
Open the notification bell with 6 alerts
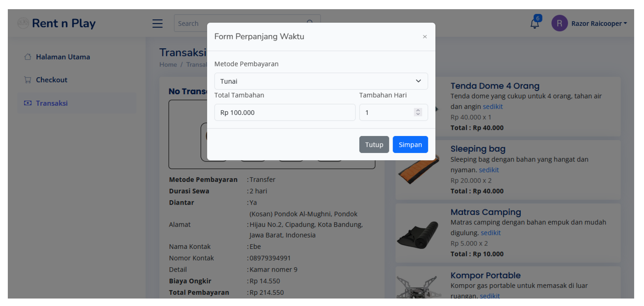click(534, 23)
